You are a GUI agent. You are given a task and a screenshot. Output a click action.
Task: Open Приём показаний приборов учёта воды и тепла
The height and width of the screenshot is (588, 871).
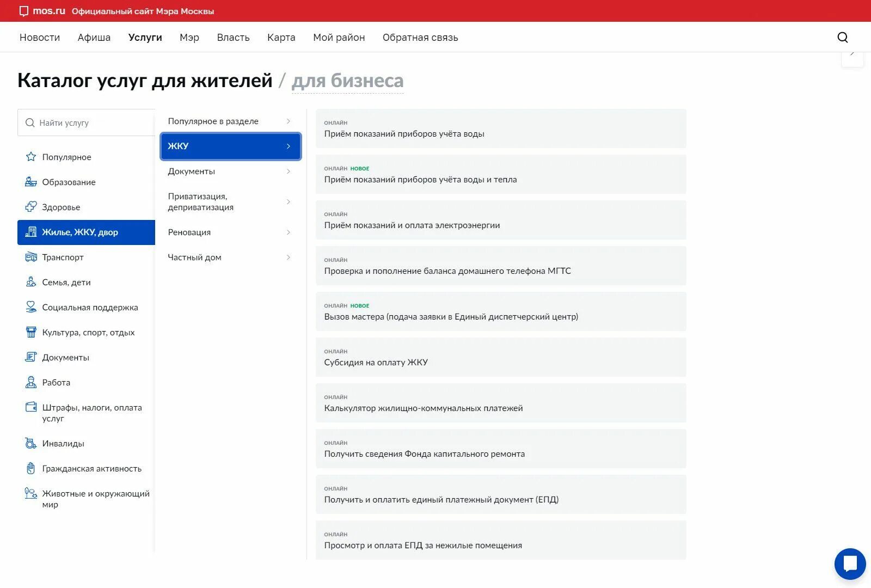pos(501,174)
